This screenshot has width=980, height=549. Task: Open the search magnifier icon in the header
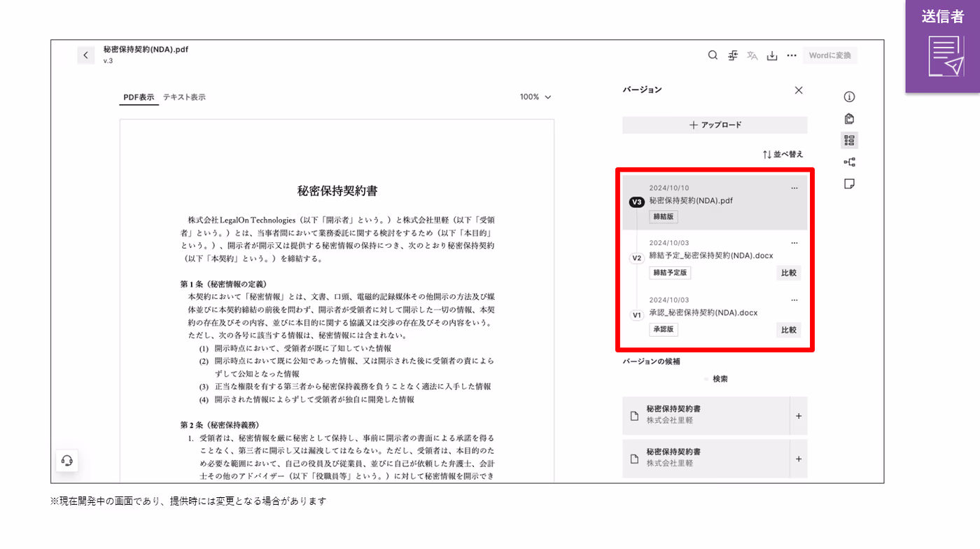[x=713, y=55]
